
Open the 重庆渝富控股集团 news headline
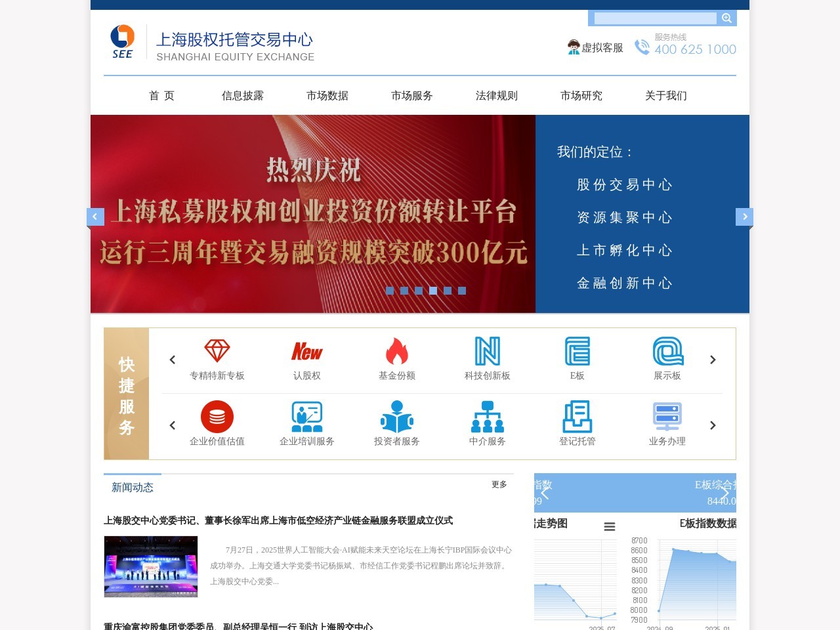pos(238,626)
